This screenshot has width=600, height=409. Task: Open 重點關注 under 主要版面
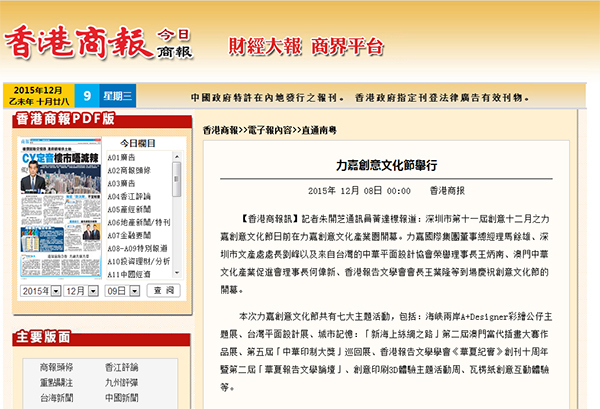[x=56, y=383]
